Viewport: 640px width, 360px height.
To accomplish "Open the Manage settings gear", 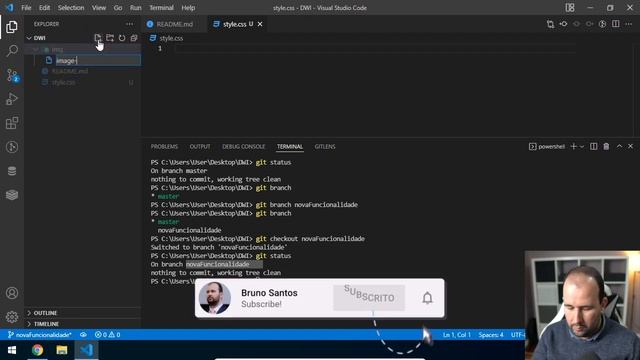I will (12, 317).
